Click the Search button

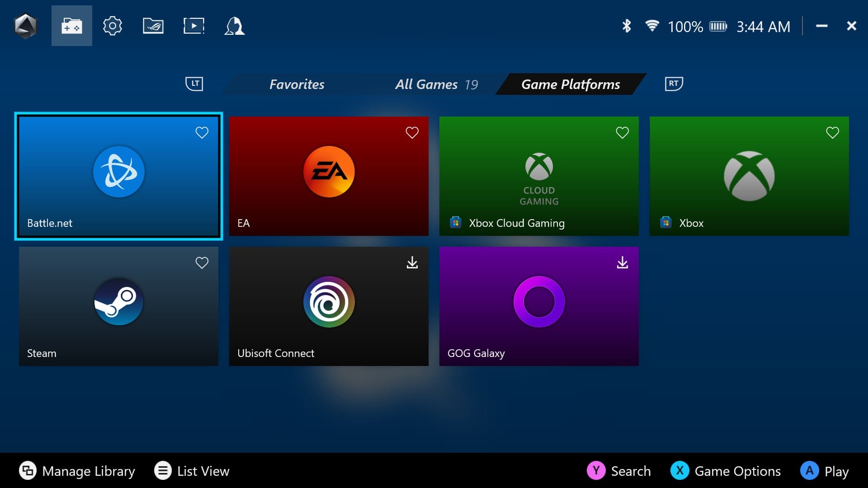point(619,471)
